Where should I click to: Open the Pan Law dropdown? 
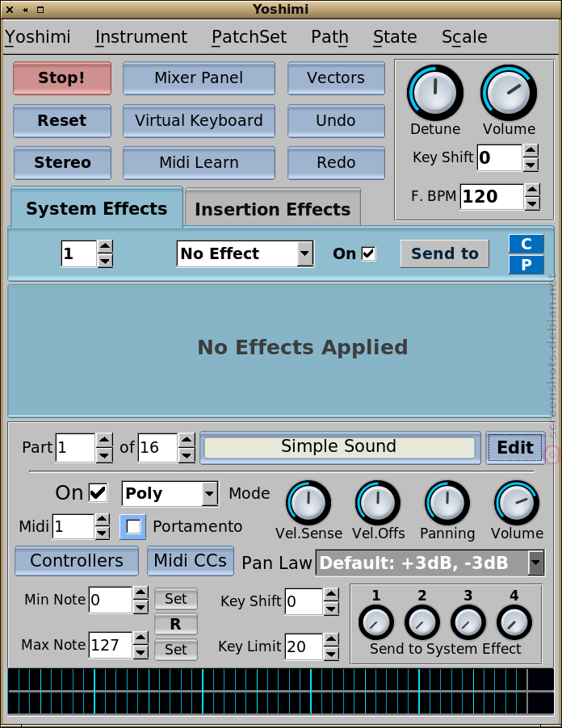coord(430,563)
